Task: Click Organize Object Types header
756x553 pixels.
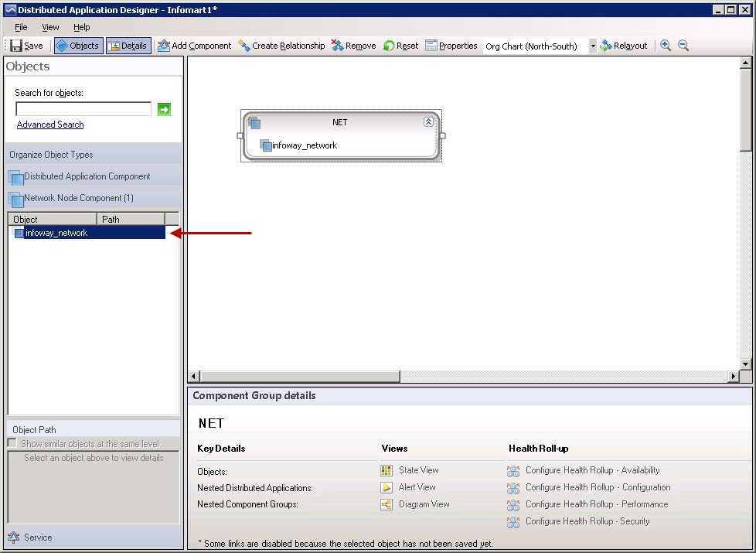Action: click(94, 155)
